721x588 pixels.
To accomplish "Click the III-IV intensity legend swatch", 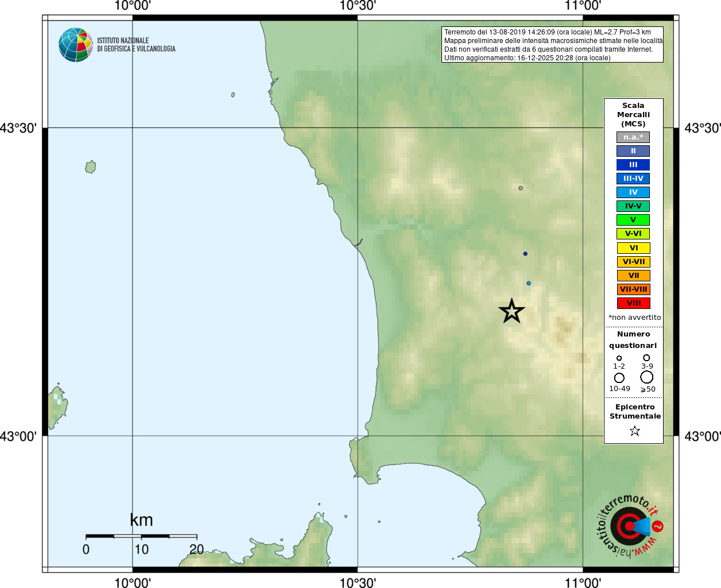I will tap(633, 179).
